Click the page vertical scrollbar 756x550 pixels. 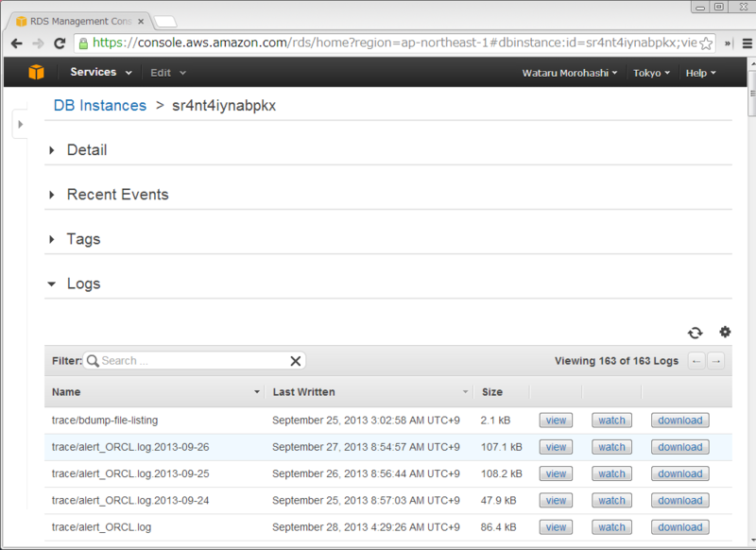(751, 94)
